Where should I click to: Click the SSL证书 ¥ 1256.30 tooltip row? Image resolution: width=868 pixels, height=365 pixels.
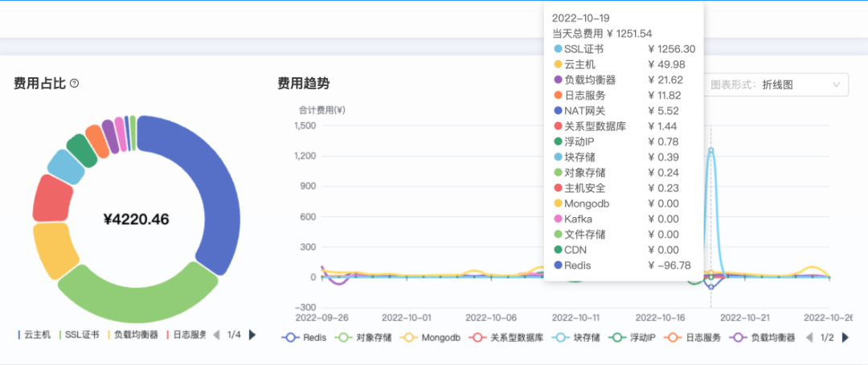pos(624,49)
